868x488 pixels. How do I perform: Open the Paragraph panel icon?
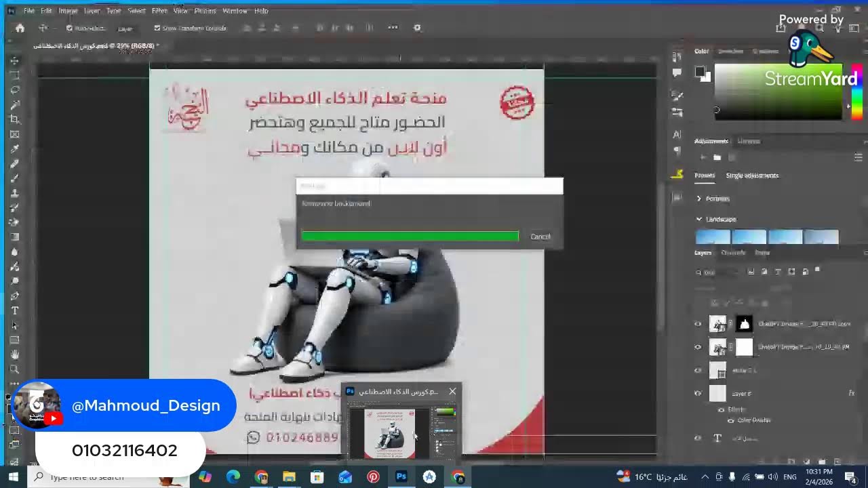pos(677,150)
